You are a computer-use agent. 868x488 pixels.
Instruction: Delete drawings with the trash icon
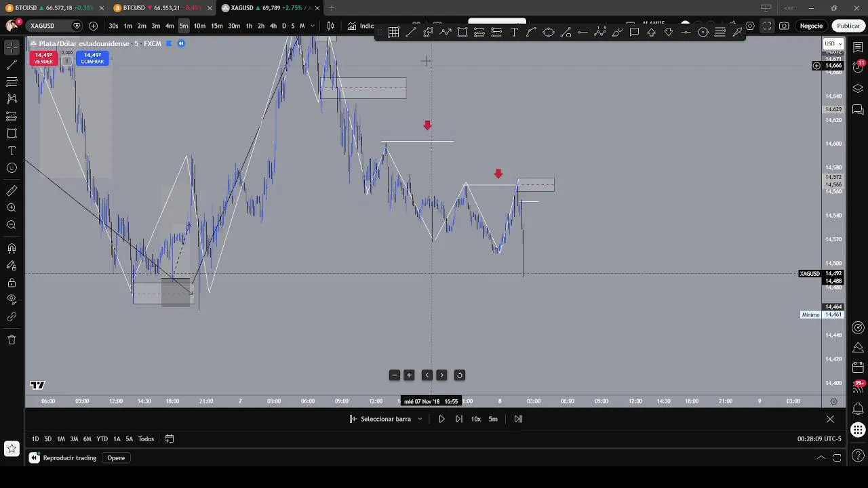click(x=12, y=340)
